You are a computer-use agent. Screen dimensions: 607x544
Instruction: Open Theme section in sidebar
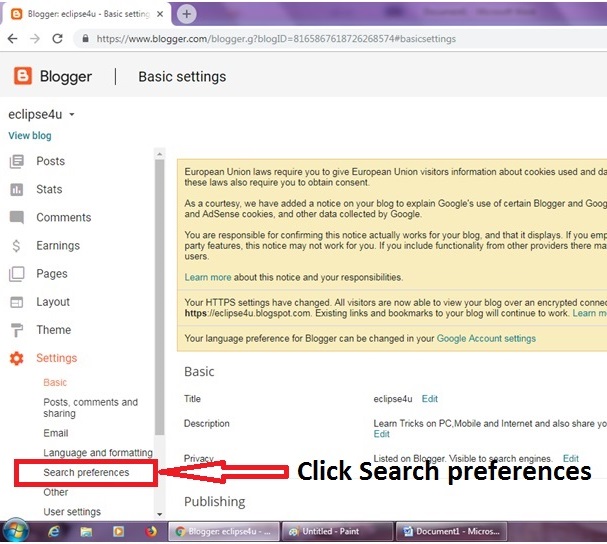[x=54, y=330]
